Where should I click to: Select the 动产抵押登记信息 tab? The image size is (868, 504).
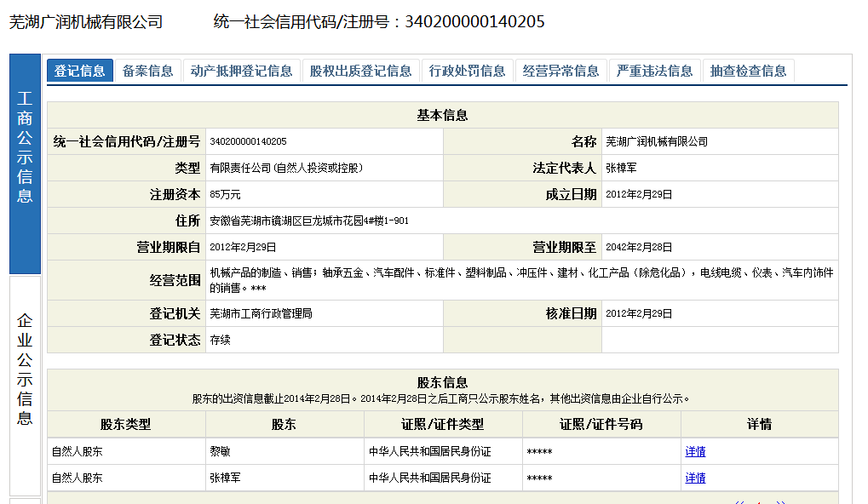(x=241, y=71)
